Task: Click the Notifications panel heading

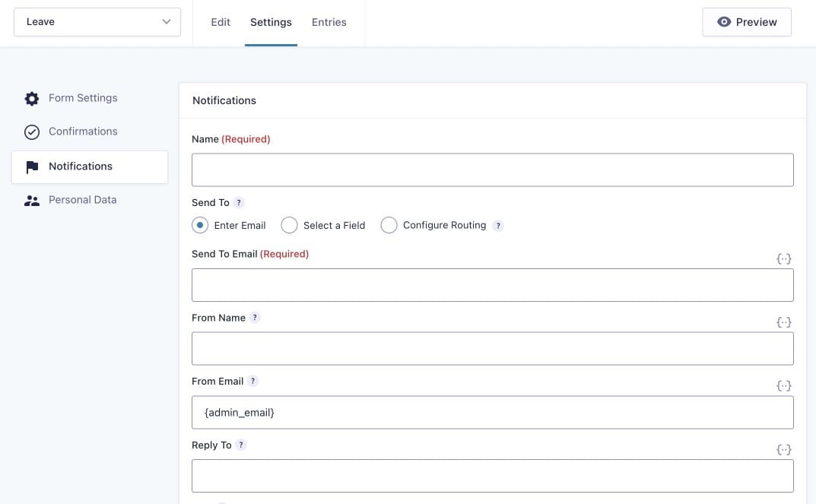Action: point(224,100)
